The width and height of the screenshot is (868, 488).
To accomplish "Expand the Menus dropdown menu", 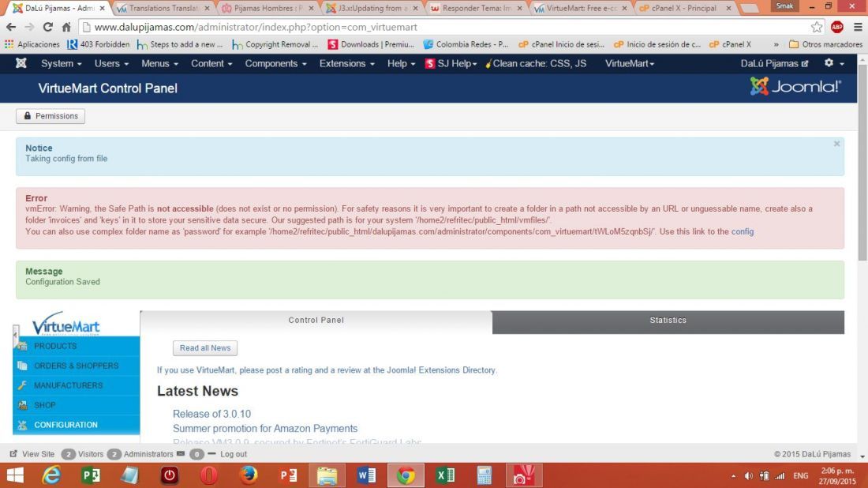I will click(159, 63).
